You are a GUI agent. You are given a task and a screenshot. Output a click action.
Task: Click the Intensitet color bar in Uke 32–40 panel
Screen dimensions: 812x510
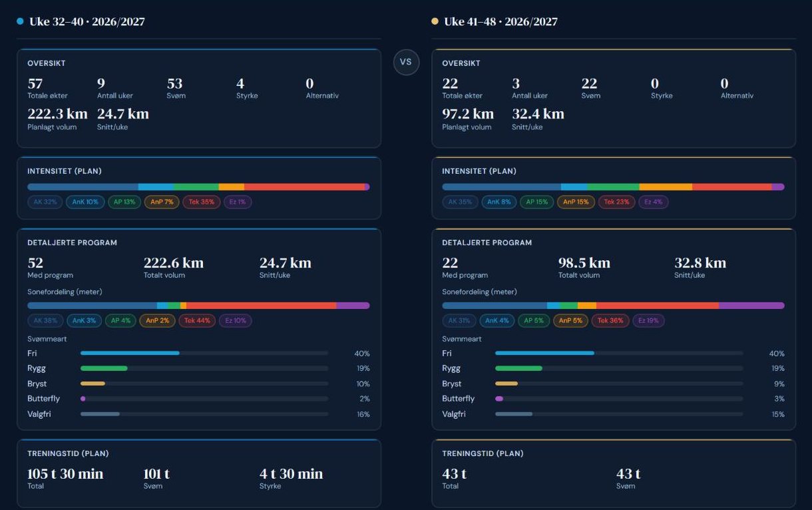pos(198,187)
